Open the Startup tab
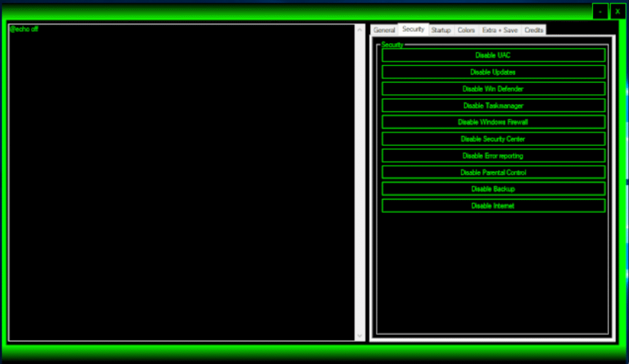 [x=440, y=29]
